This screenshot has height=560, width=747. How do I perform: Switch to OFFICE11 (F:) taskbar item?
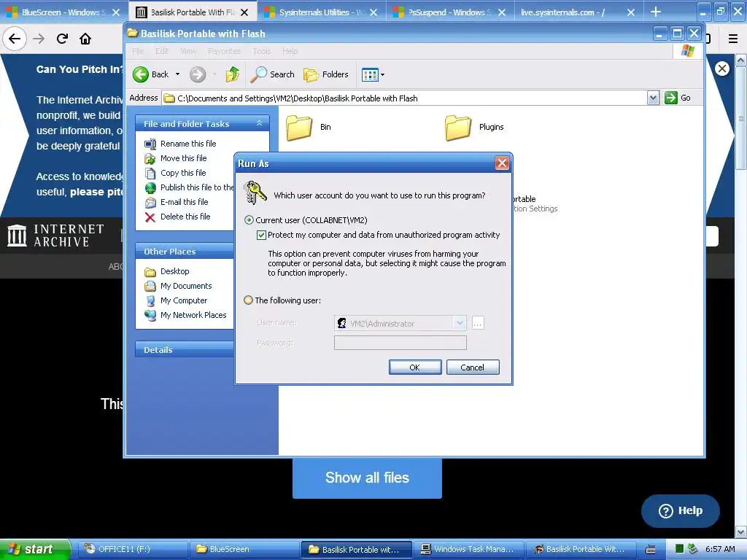[x=132, y=549]
